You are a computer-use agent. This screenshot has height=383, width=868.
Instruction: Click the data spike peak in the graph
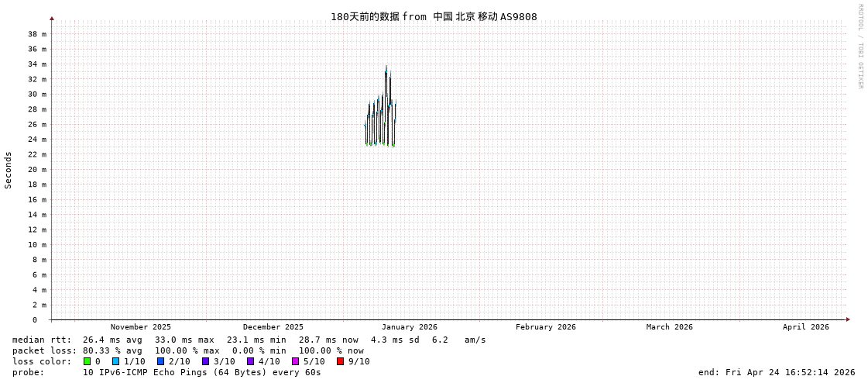tap(386, 68)
